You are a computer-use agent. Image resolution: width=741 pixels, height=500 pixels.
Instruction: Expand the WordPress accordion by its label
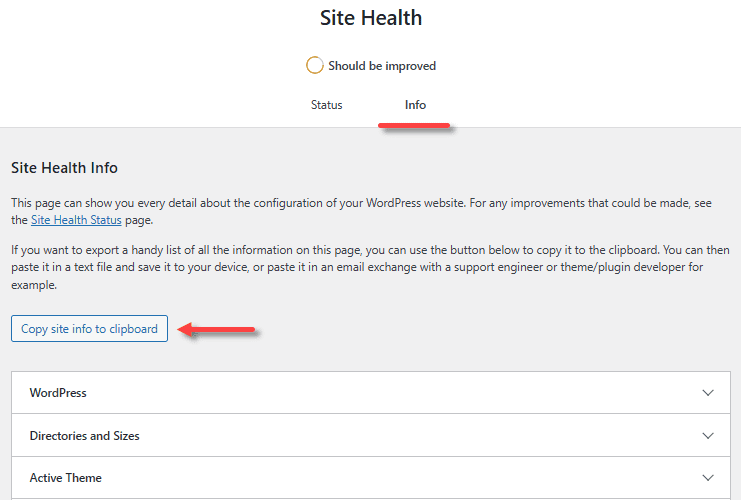tap(58, 393)
